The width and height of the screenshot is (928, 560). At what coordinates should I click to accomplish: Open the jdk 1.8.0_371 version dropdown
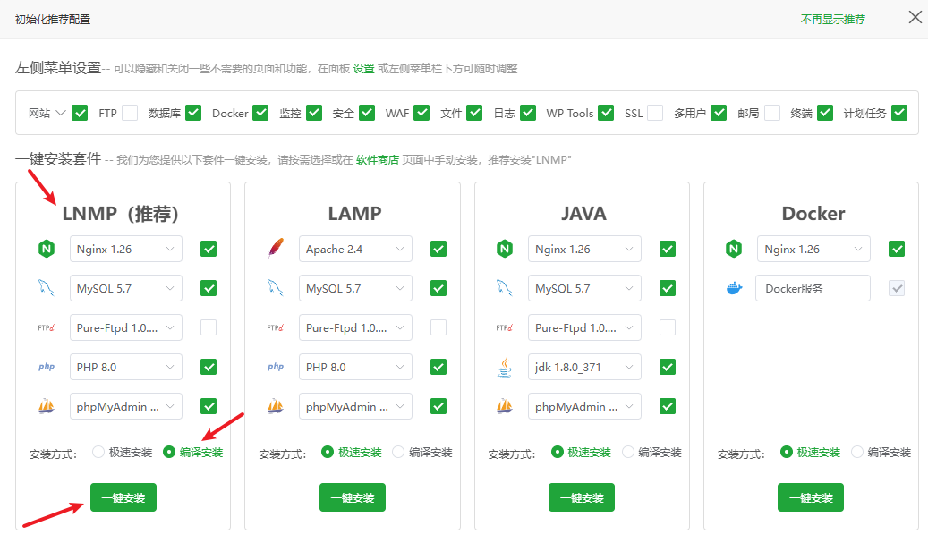584,367
